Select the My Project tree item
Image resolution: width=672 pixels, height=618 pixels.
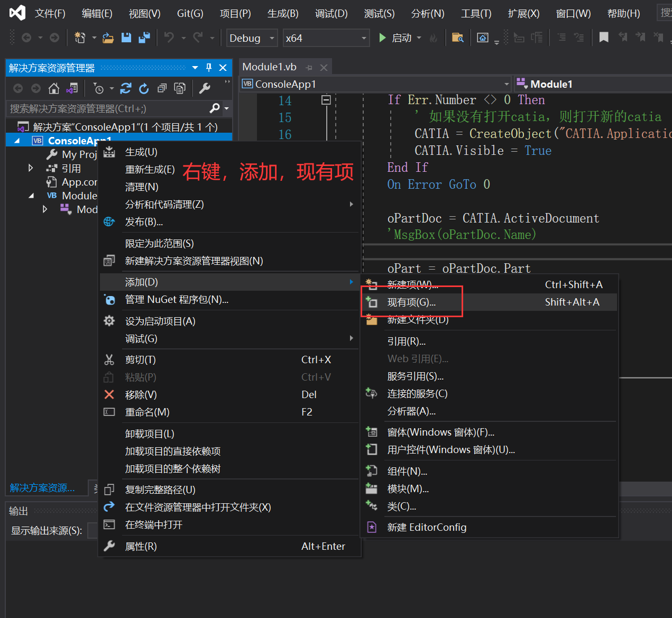pyautogui.click(x=79, y=154)
